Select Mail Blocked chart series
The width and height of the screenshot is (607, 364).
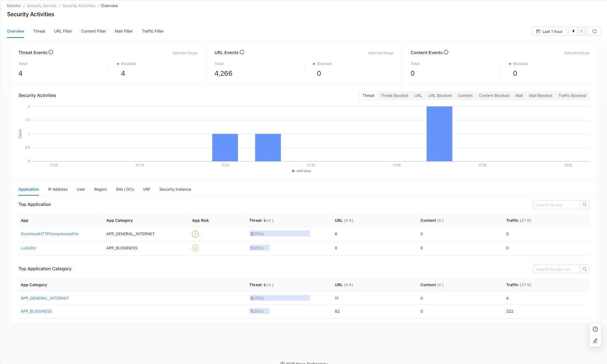click(540, 96)
